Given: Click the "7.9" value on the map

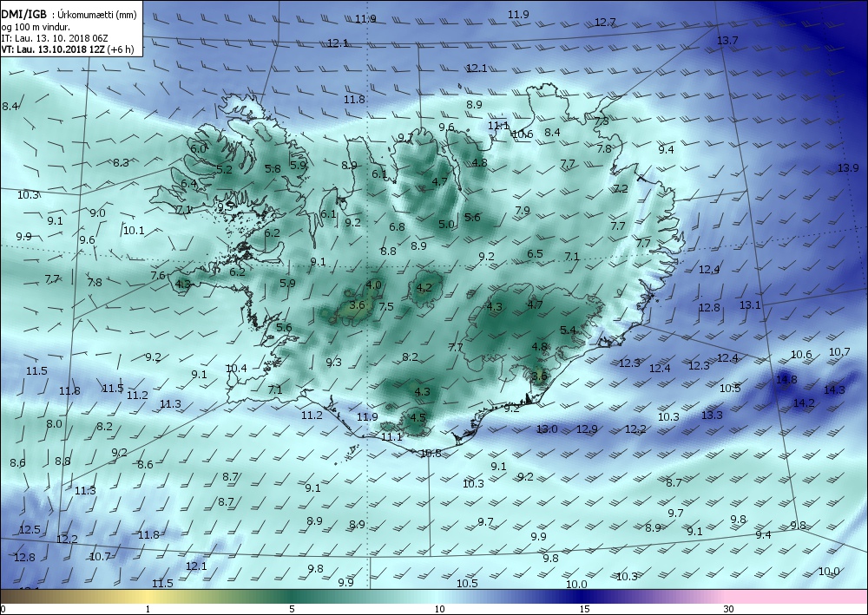Looking at the screenshot, I should point(523,210).
